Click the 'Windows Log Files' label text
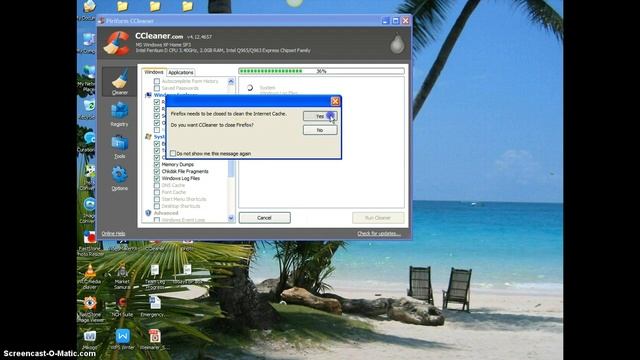The width and height of the screenshot is (640, 360). pyautogui.click(x=181, y=178)
